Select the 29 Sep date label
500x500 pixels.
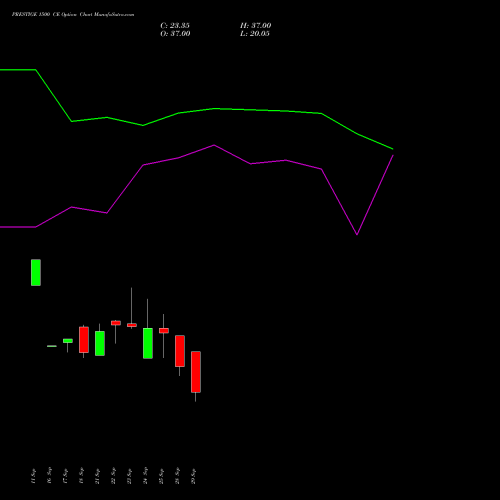(193, 476)
